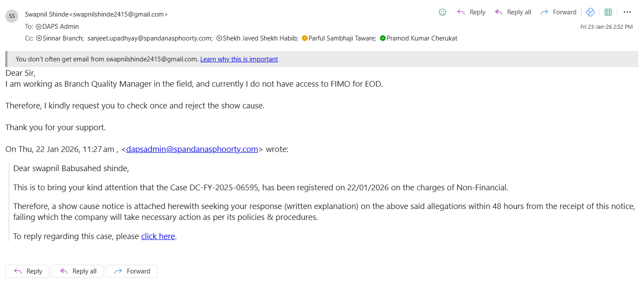Follow the 'click here' link

158,236
